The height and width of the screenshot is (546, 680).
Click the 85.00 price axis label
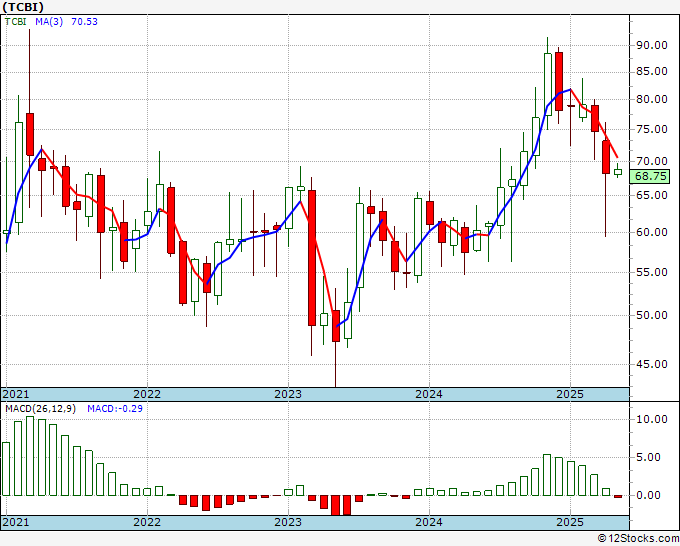pyautogui.click(x=651, y=71)
